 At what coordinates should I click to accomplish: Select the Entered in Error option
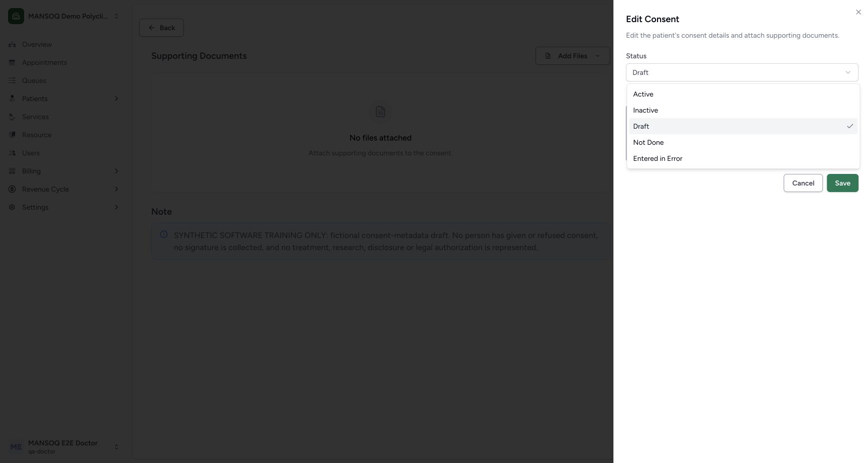[743, 158]
